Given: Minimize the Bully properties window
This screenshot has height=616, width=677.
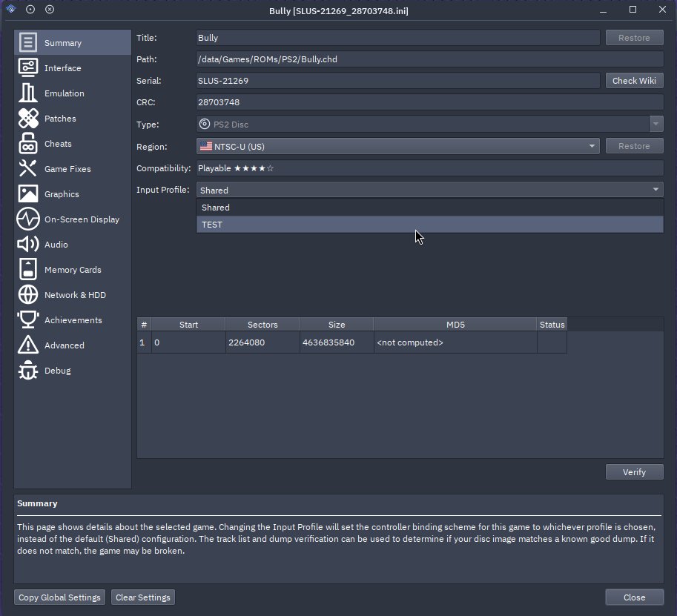Looking at the screenshot, I should (x=603, y=10).
